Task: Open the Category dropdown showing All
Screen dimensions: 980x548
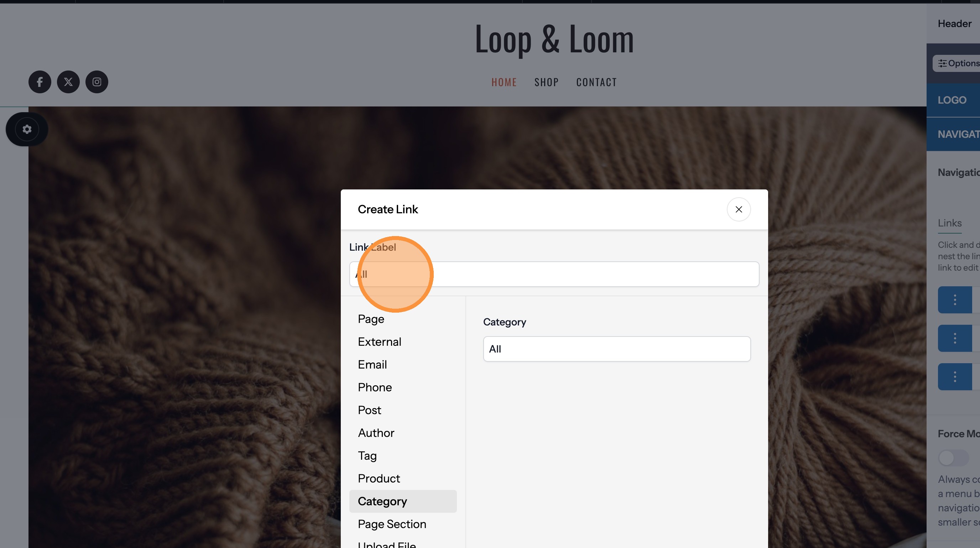Action: [616, 349]
